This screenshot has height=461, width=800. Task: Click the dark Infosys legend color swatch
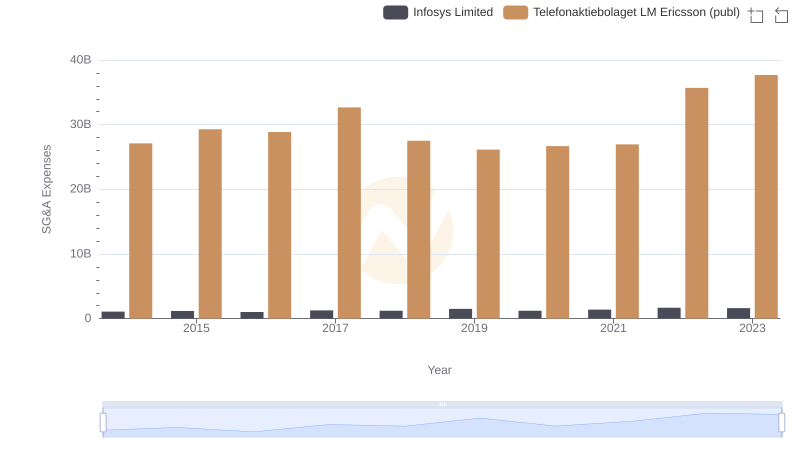(396, 12)
